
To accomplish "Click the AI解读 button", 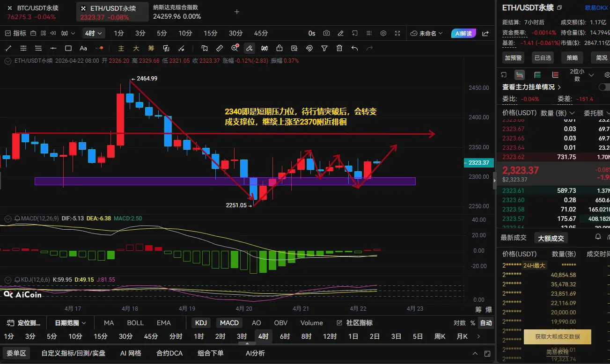I will 463,33.
